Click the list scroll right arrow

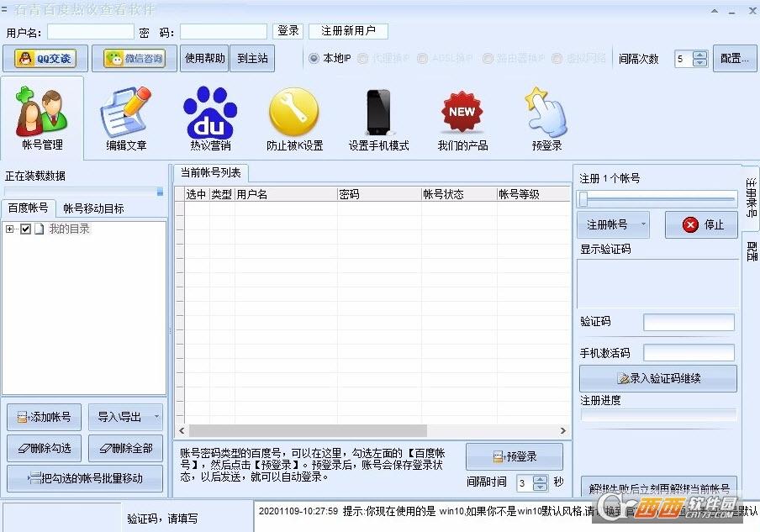pyautogui.click(x=562, y=431)
